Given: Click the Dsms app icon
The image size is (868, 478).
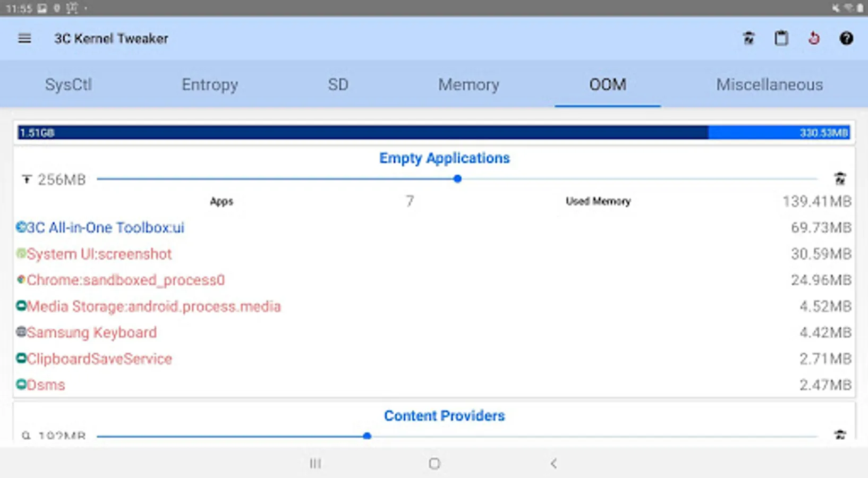Looking at the screenshot, I should click(x=21, y=385).
